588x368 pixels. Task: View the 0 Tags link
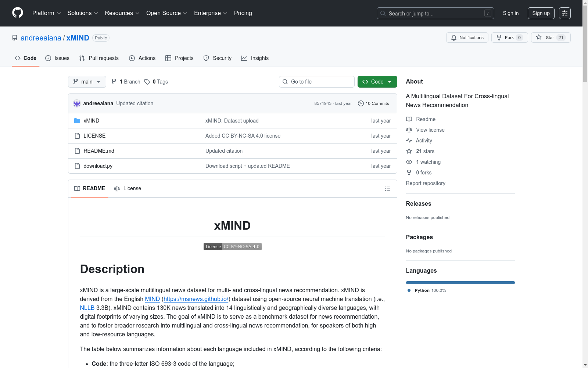(156, 82)
